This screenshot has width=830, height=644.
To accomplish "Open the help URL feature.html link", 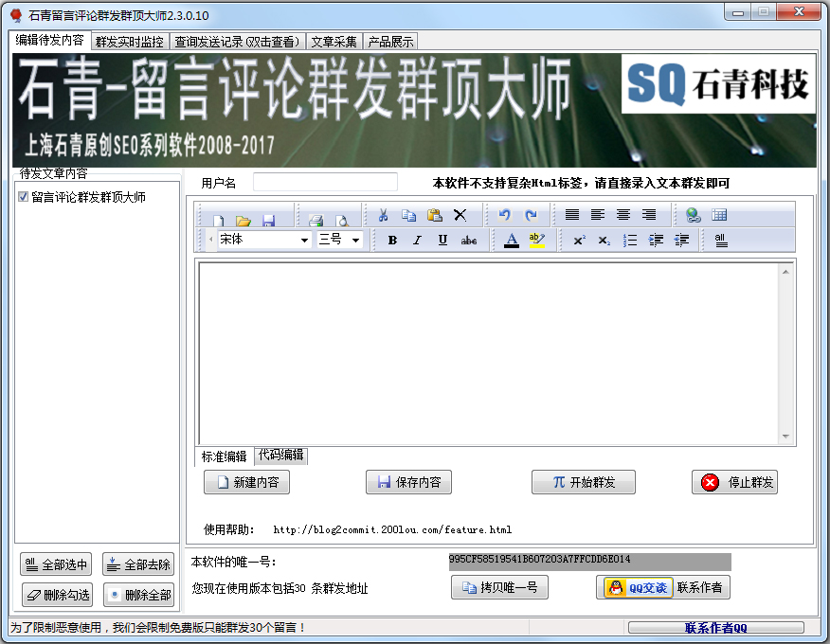I will 392,529.
